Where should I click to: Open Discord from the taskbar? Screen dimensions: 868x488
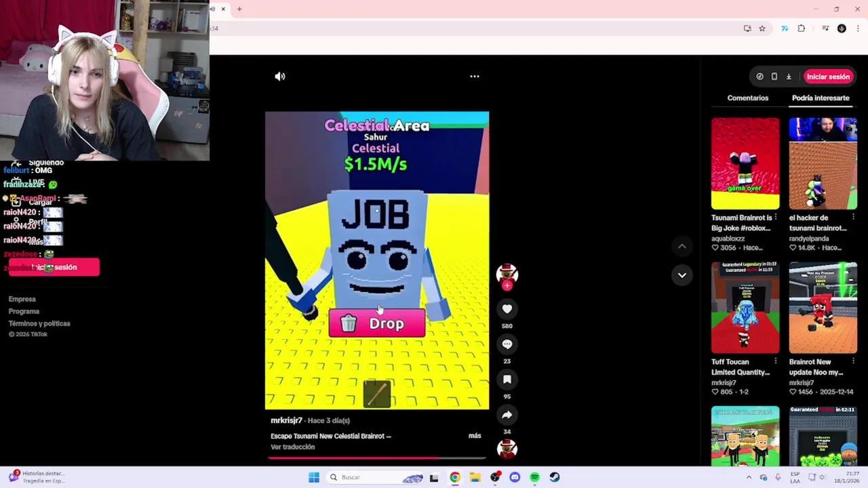tap(515, 477)
